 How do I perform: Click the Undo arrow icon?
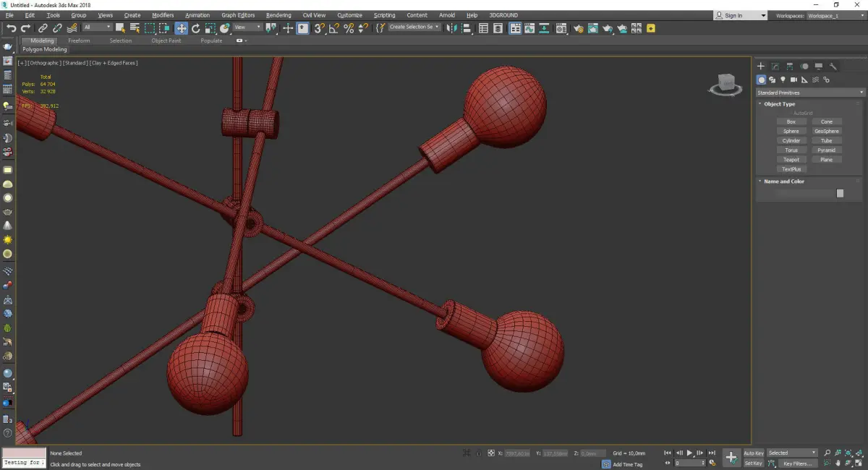point(11,27)
